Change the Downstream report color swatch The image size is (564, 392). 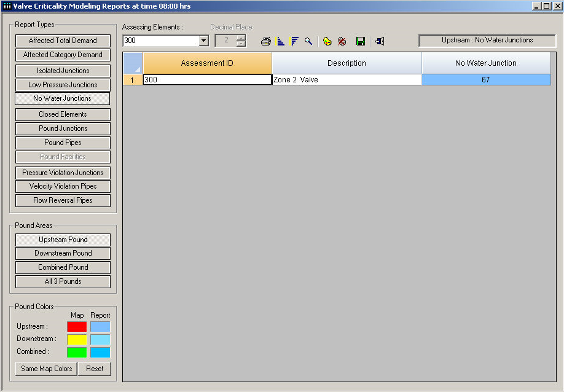[100, 339]
